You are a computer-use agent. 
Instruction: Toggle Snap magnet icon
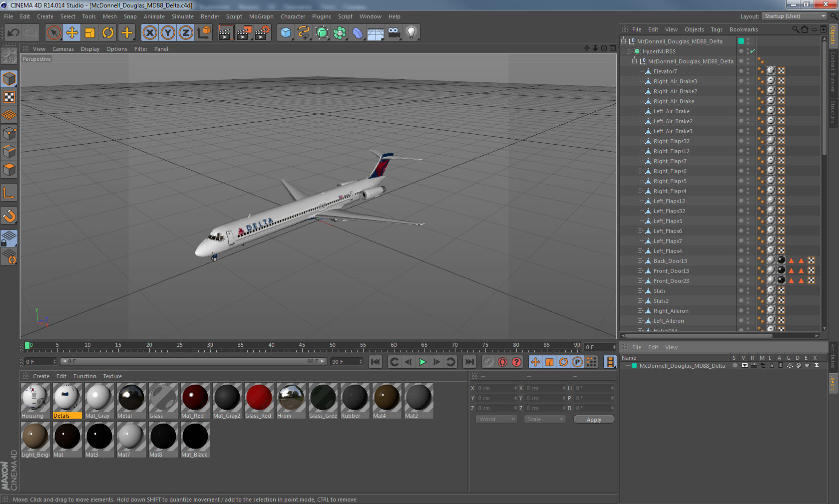[x=9, y=216]
